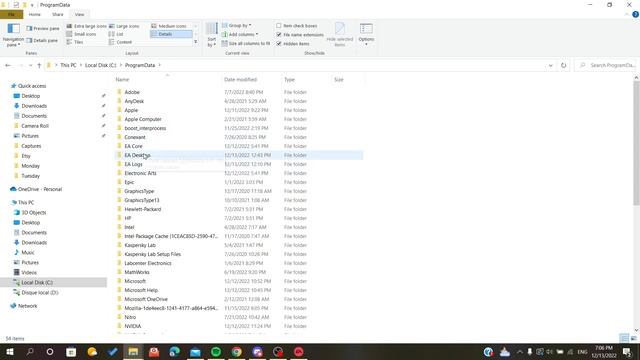640x360 pixels.
Task: Select the Electronic Arts folder
Action: click(x=140, y=173)
